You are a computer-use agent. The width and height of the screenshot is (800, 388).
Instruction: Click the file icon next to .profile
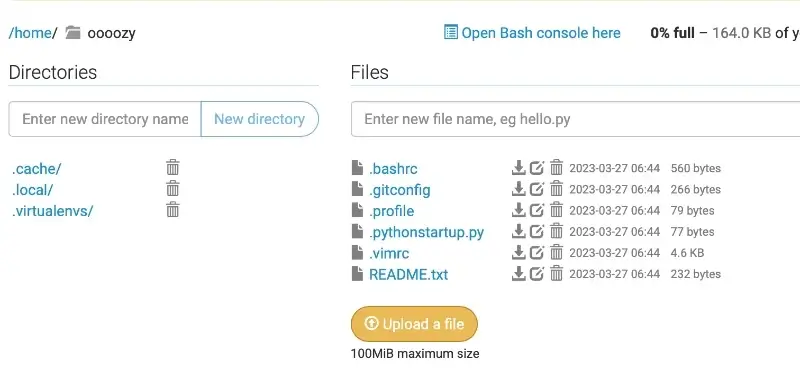358,210
